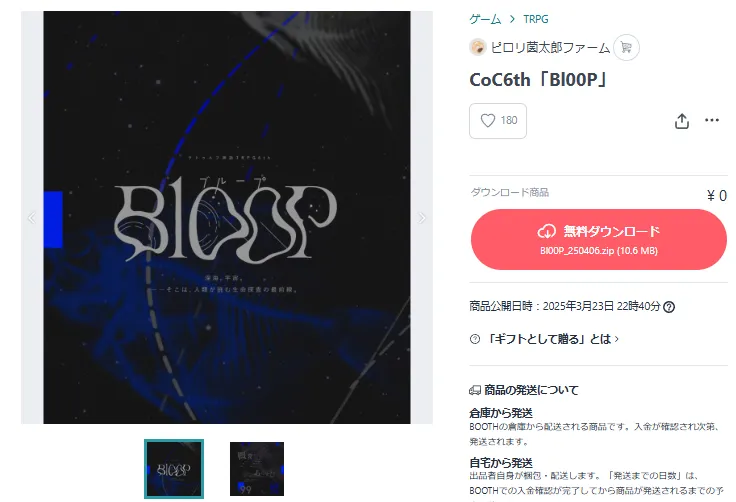Open the TRPG breadcrumb category

pos(536,19)
